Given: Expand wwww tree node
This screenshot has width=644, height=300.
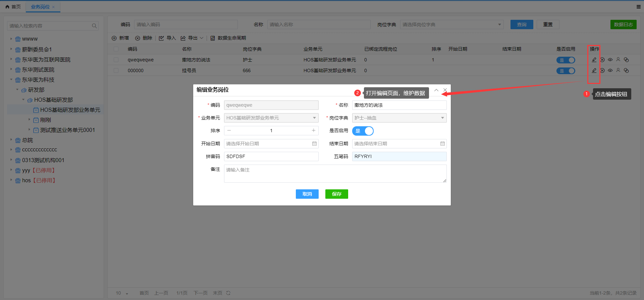Looking at the screenshot, I should (x=11, y=39).
